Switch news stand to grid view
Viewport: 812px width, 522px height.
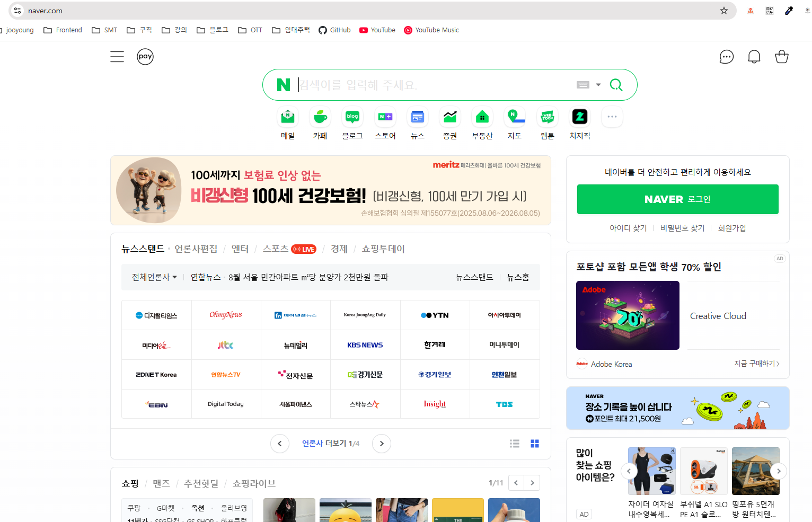(x=535, y=444)
